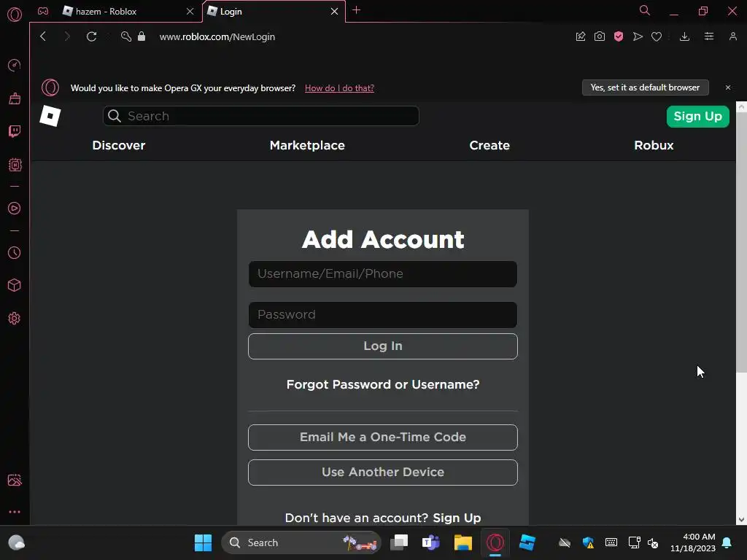Image resolution: width=747 pixels, height=560 pixels.
Task: Focus the Password field
Action: click(x=382, y=315)
